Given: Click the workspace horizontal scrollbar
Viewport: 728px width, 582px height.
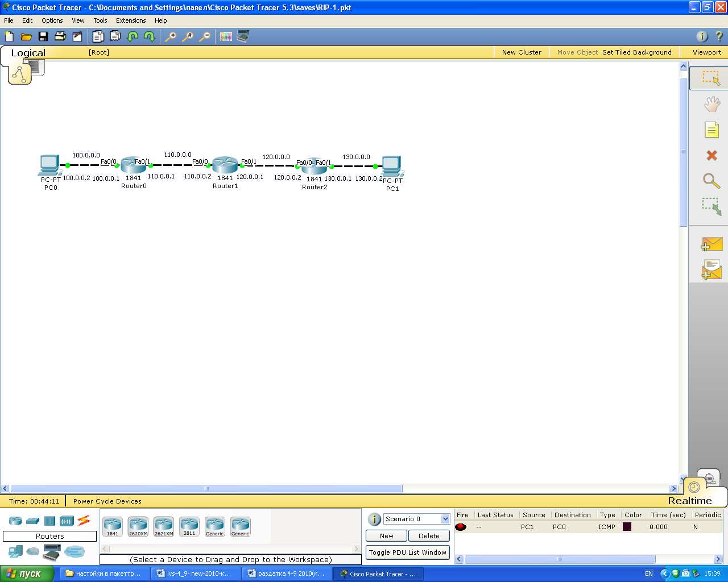Looking at the screenshot, I should tap(206, 488).
